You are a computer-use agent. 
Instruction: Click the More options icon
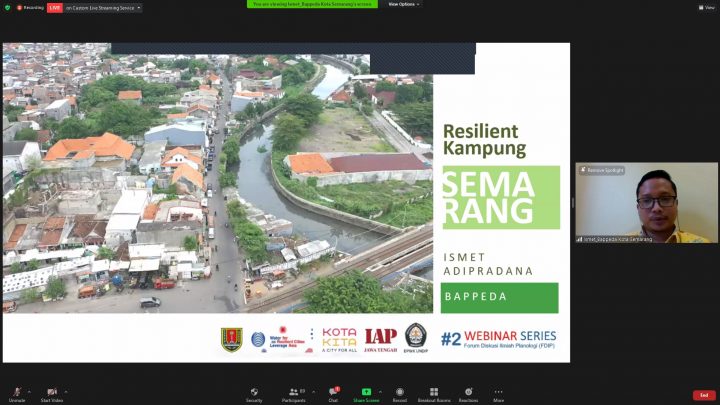(498, 391)
